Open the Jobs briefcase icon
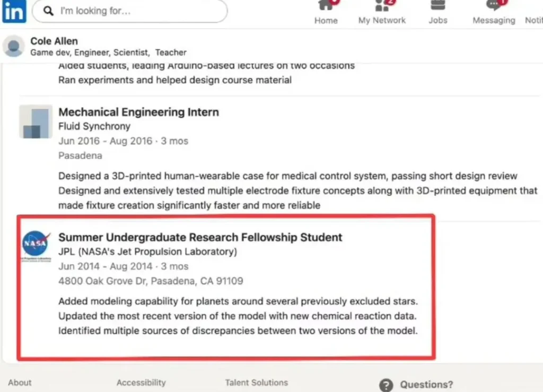Image resolution: width=543 pixels, height=392 pixels. tap(437, 5)
